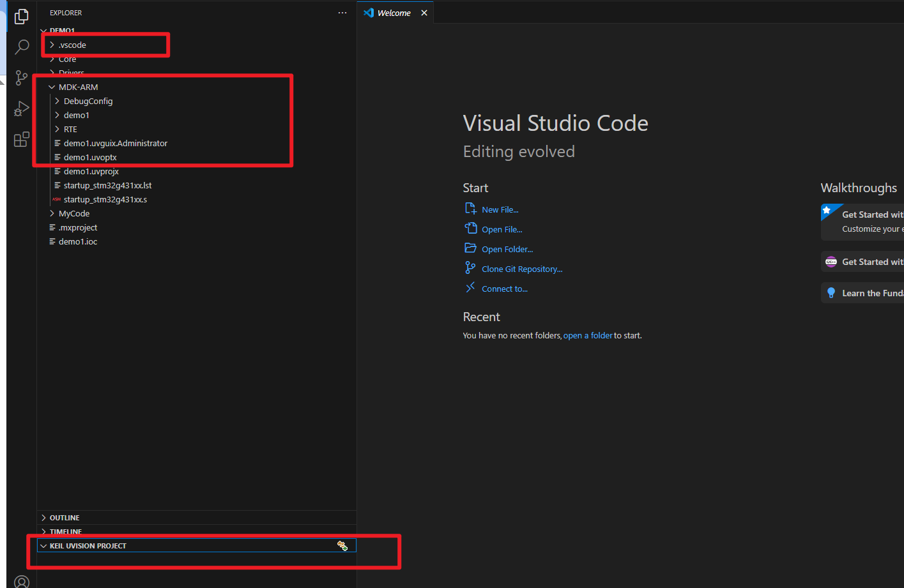Open the Explorer view in the activity bar

coord(21,17)
